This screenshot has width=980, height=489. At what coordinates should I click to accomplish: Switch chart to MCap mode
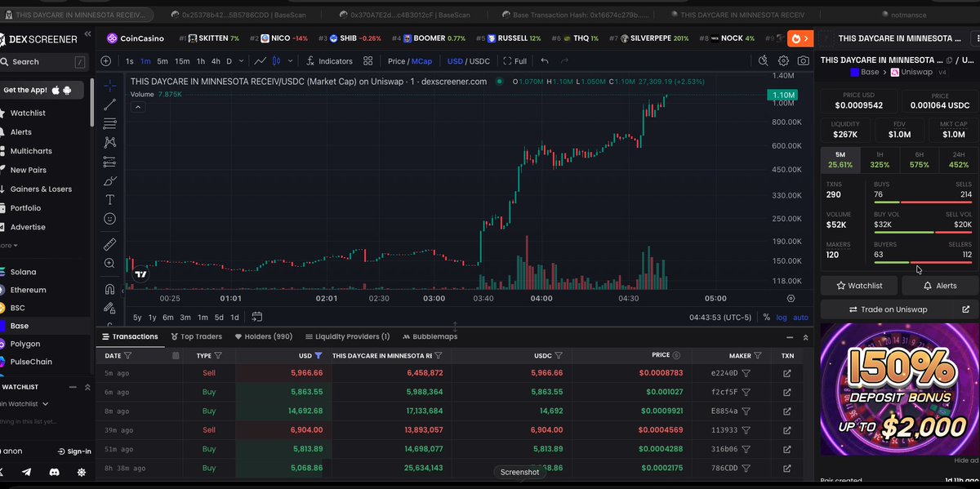click(421, 61)
